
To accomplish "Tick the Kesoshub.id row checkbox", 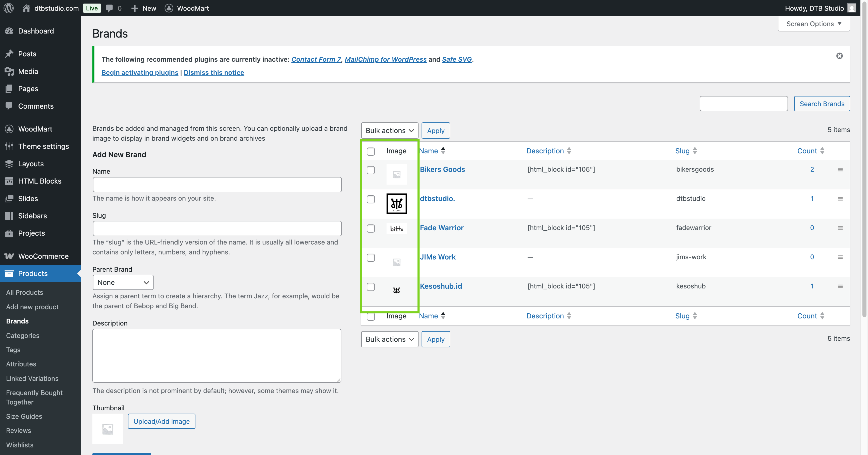I will click(371, 287).
